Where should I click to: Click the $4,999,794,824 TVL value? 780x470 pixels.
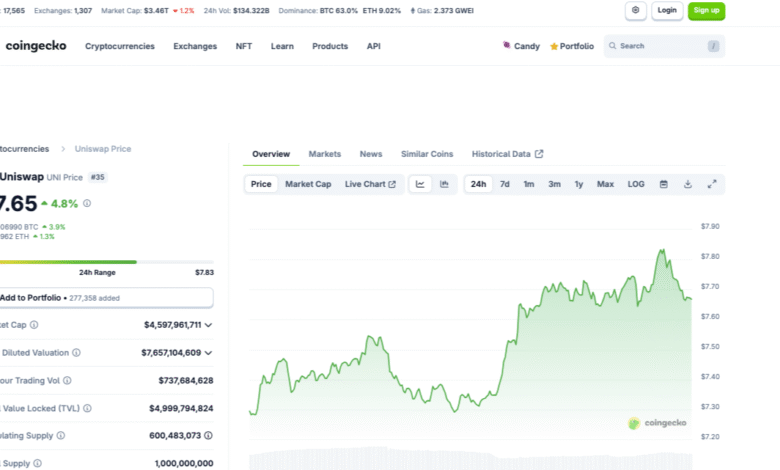[x=181, y=408]
